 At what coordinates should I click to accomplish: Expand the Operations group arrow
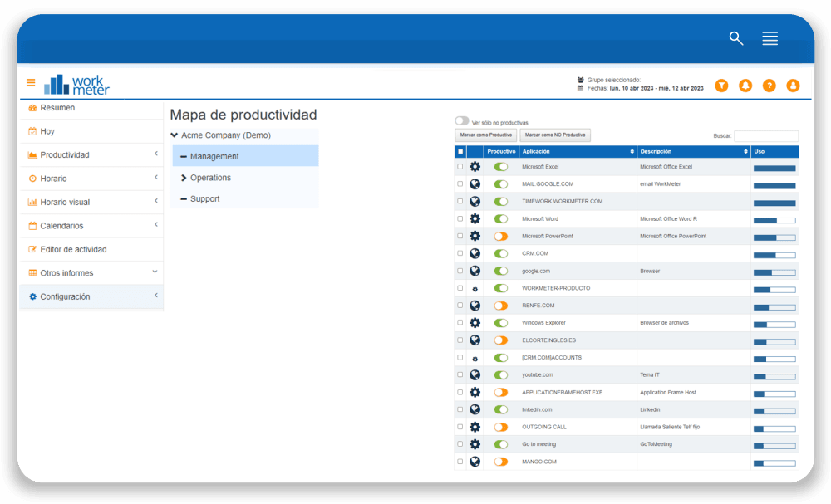point(184,178)
